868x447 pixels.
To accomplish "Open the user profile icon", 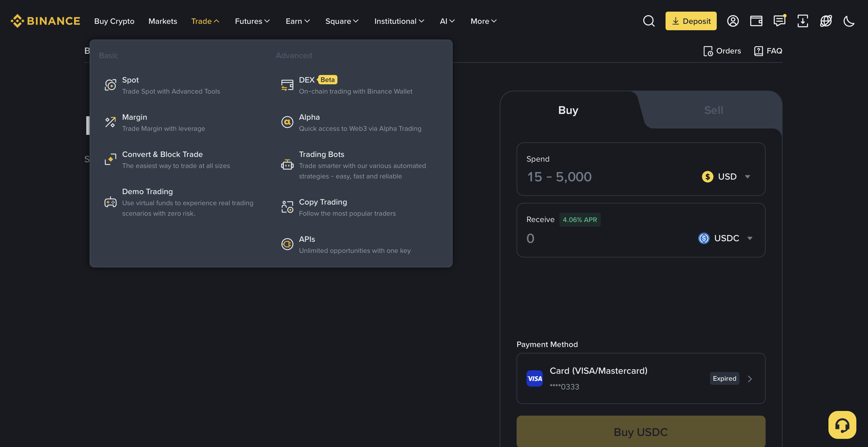I will click(733, 21).
